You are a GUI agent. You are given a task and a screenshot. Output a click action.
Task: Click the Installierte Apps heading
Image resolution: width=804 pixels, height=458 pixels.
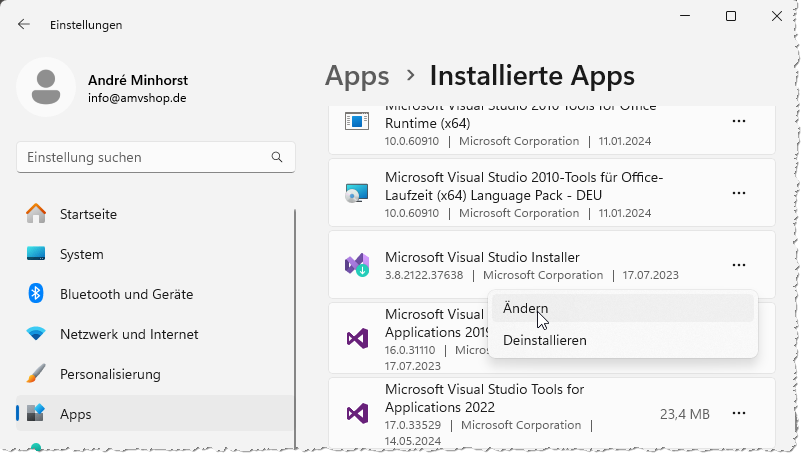(532, 76)
